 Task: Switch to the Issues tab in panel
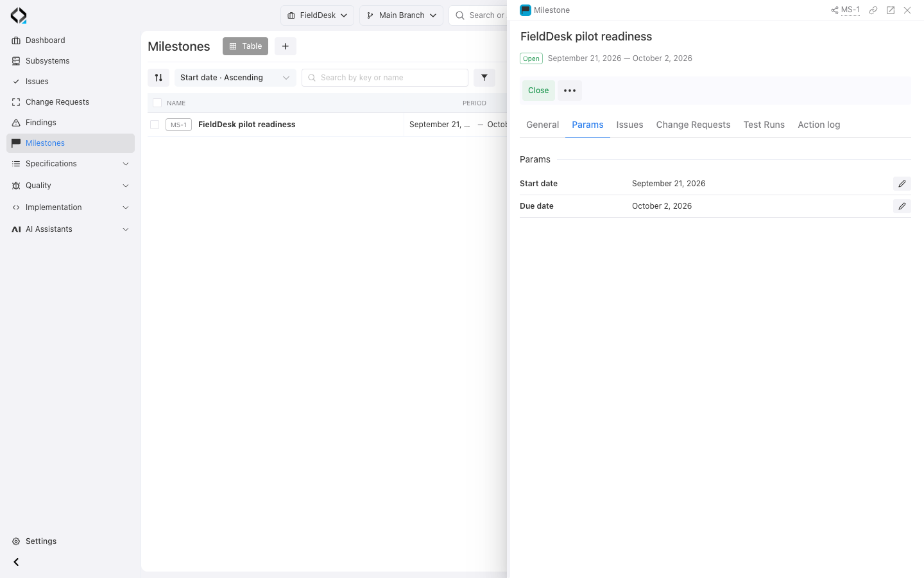(629, 125)
